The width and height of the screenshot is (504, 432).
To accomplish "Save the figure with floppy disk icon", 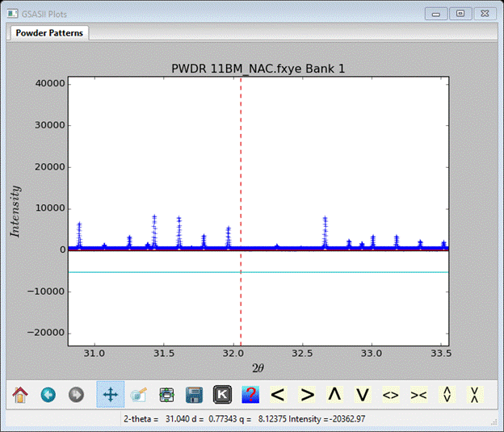I will click(194, 394).
